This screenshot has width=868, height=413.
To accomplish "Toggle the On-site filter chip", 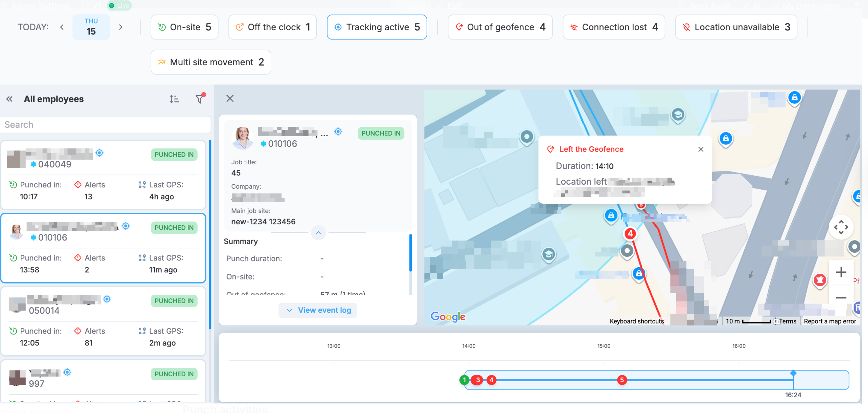I will tap(184, 27).
